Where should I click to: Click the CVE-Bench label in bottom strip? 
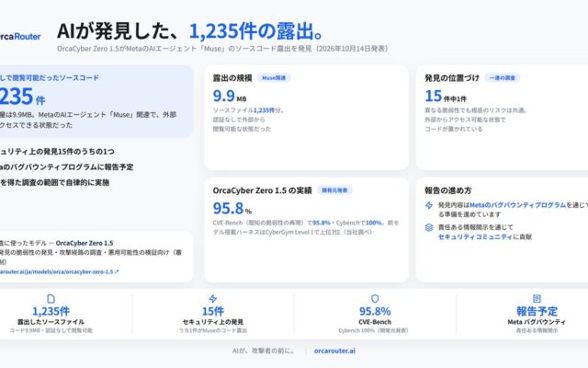pyautogui.click(x=375, y=322)
